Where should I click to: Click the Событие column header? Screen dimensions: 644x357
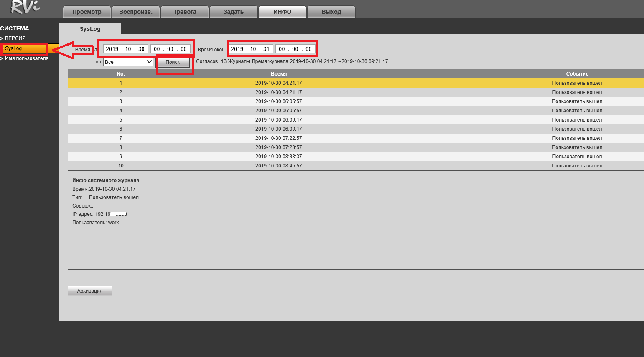577,74
